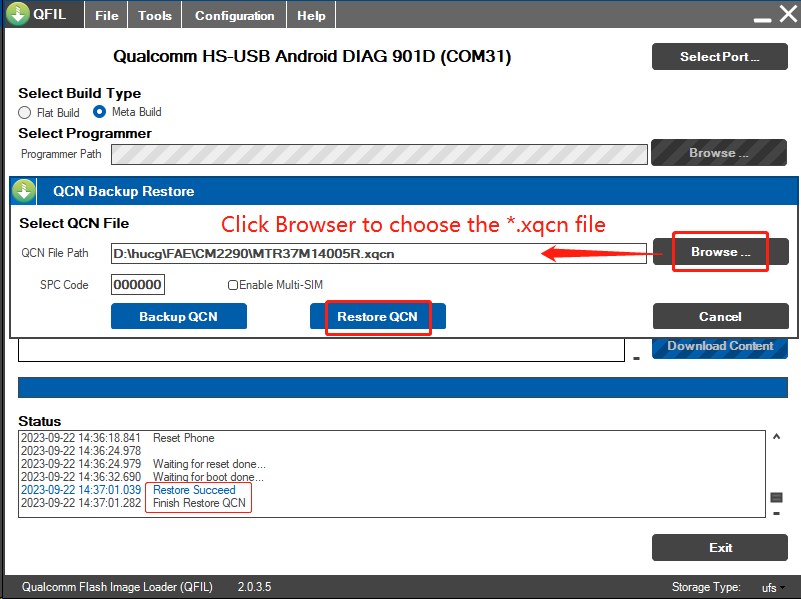This screenshot has height=599, width=801.
Task: Minimize the QFIL window
Action: tap(762, 19)
